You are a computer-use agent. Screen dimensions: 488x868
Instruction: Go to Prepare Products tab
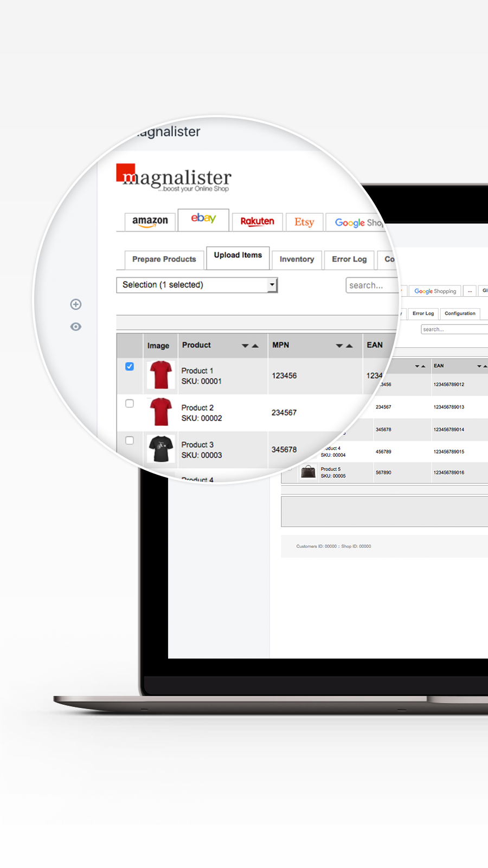164,259
